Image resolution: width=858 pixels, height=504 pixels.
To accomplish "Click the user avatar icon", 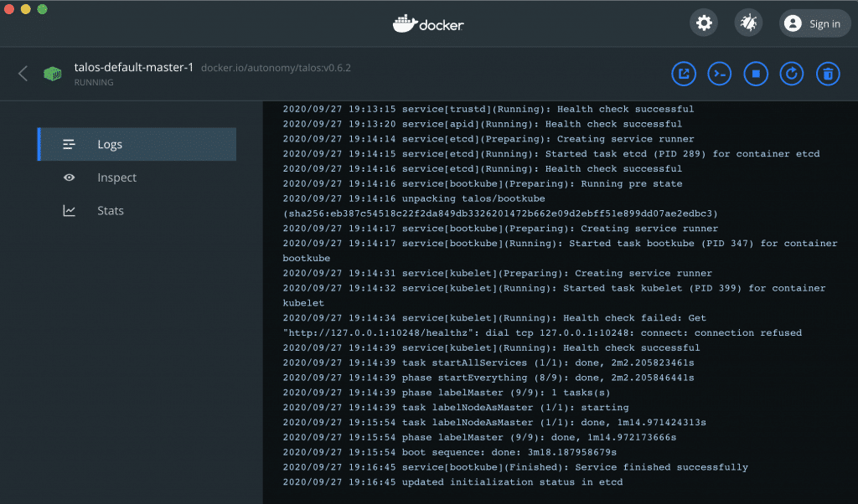I will 793,23.
